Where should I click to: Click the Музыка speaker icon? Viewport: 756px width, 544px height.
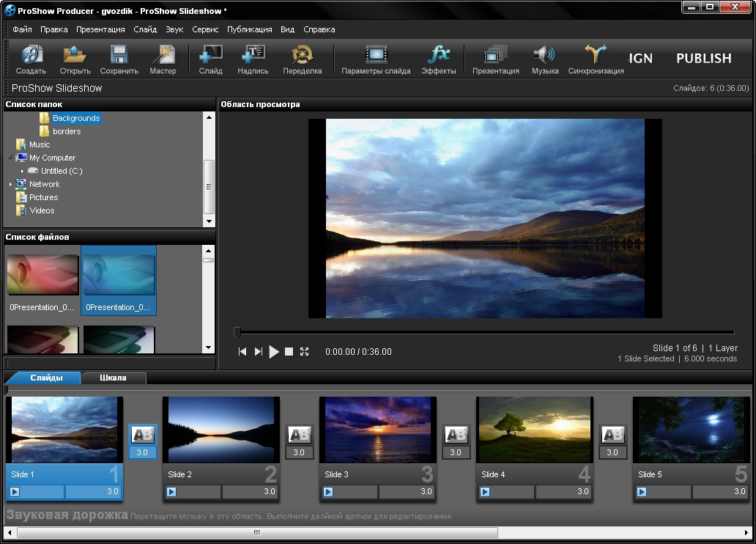pyautogui.click(x=544, y=55)
